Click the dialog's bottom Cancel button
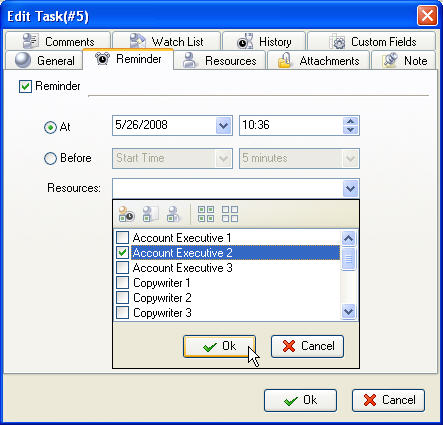Image resolution: width=443 pixels, height=425 pixels. (x=388, y=400)
